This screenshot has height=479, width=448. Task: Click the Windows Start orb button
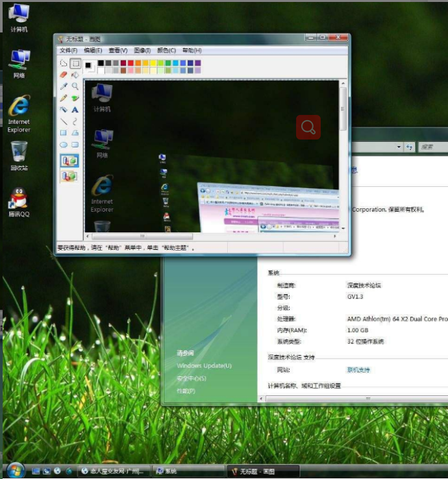coord(14,470)
